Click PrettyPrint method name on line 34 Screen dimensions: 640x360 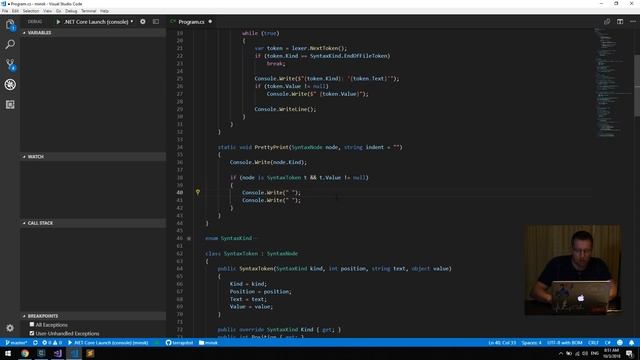point(271,147)
